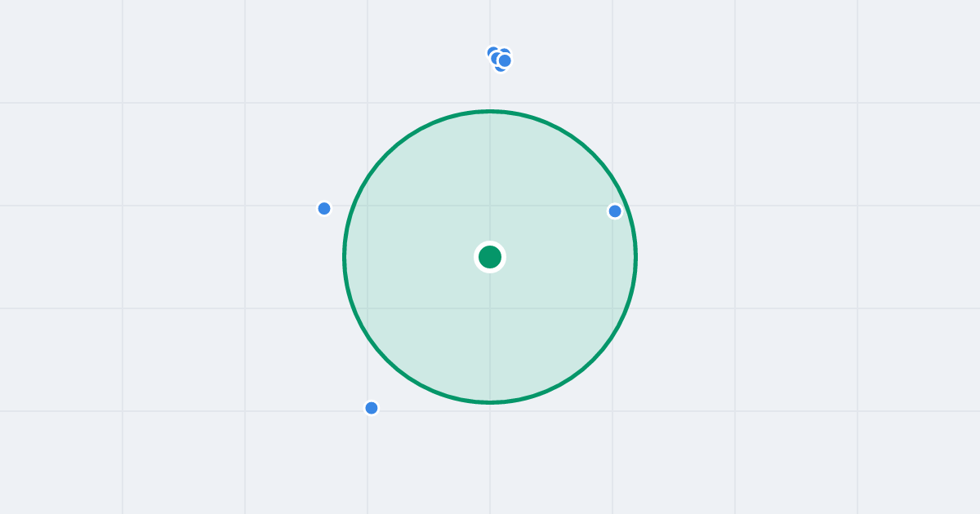Click the grid intersection nearest the bottom-left blue dot
Image resolution: width=980 pixels, height=514 pixels.
(367, 411)
